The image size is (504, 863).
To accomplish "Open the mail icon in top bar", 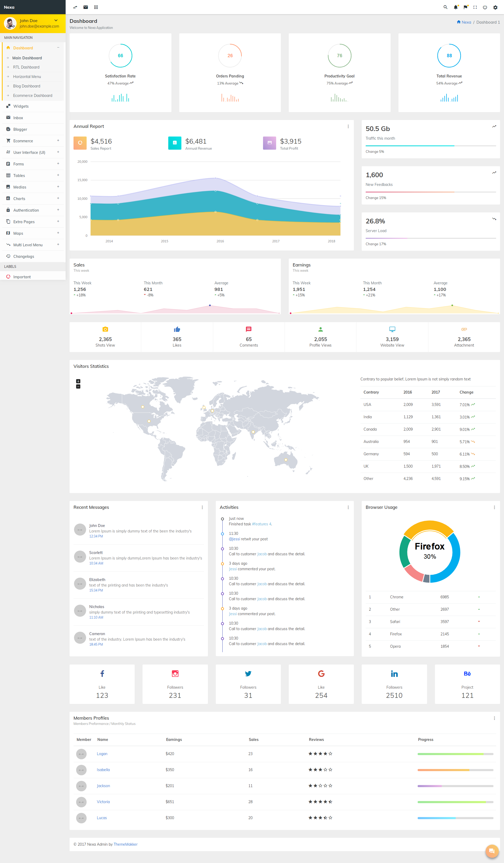I will tap(86, 7).
